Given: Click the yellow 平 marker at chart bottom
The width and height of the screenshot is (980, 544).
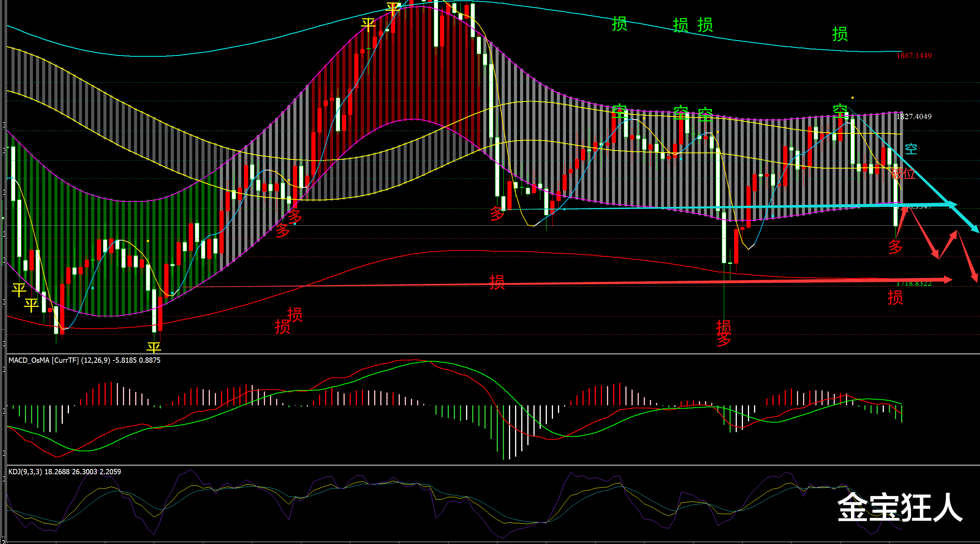Looking at the screenshot, I should (x=154, y=347).
